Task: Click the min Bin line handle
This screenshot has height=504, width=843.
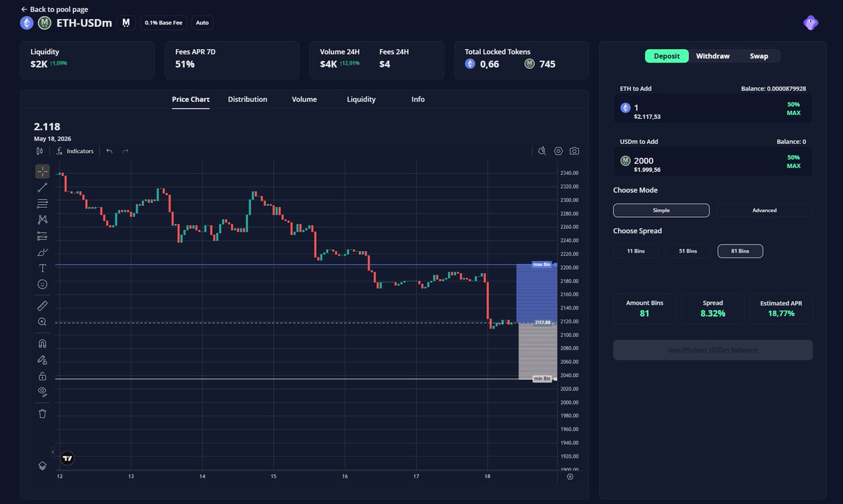Action: pyautogui.click(x=542, y=379)
